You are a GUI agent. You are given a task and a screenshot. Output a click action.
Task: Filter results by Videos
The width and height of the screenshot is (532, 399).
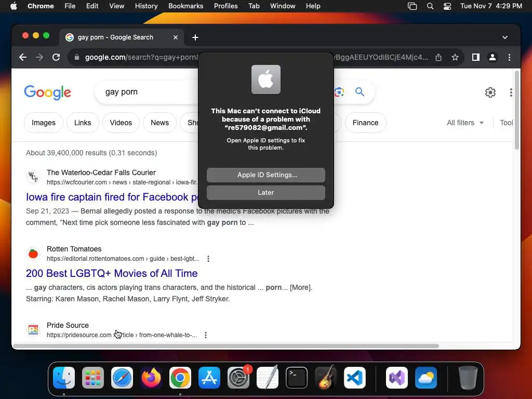[x=121, y=123]
